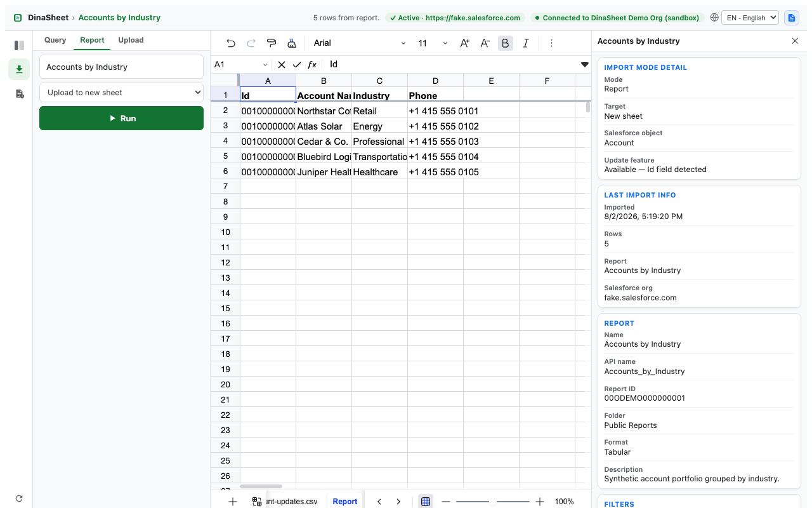Click the undo arrow icon
Viewport: 812px width, 508px height.
[231, 43]
